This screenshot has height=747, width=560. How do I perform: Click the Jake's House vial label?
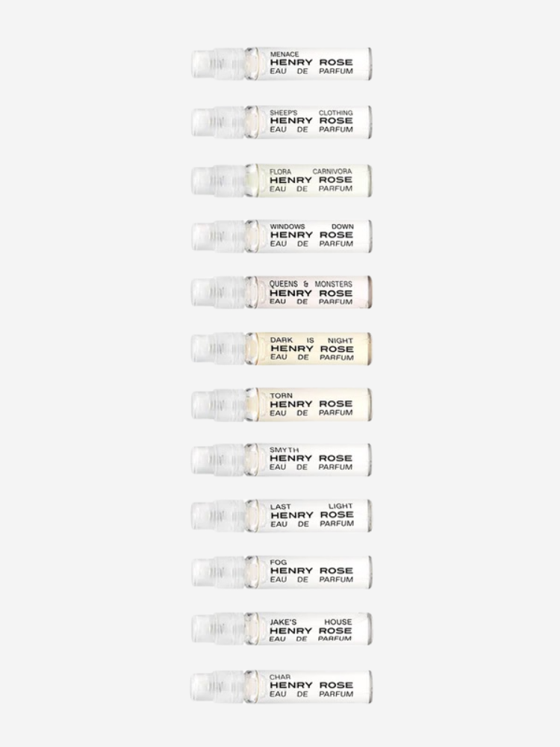(311, 630)
